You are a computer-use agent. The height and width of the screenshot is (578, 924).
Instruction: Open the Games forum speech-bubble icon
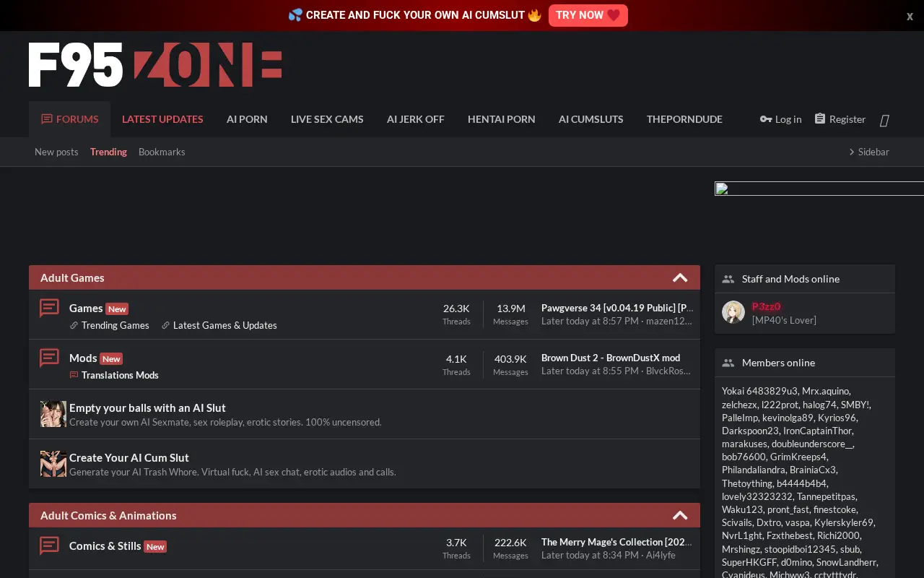[x=49, y=309]
